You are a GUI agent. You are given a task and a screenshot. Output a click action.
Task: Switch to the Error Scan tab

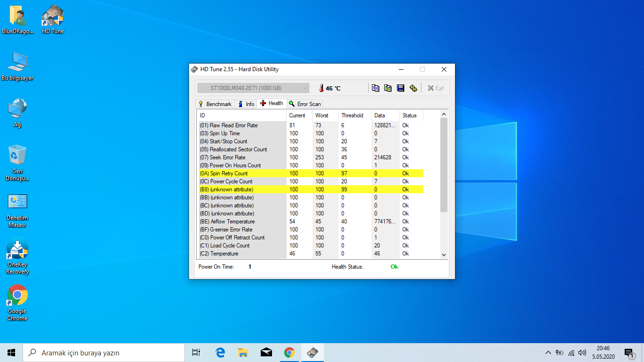click(x=305, y=104)
